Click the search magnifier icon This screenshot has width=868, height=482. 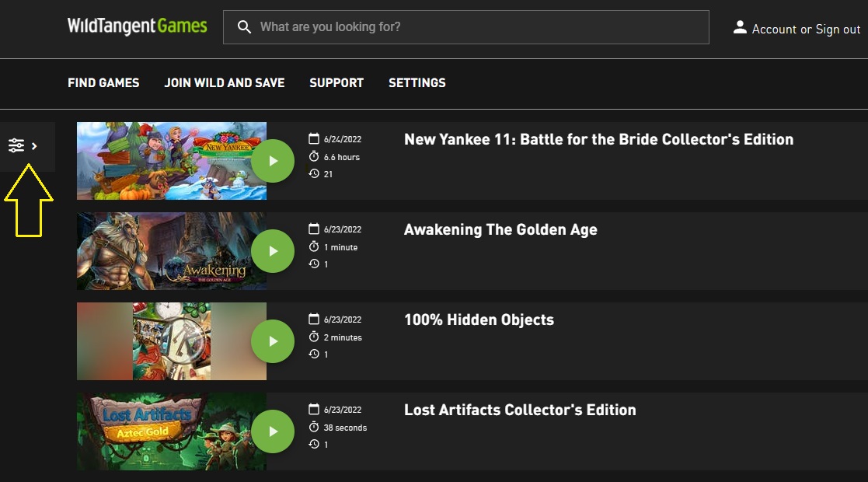click(244, 26)
